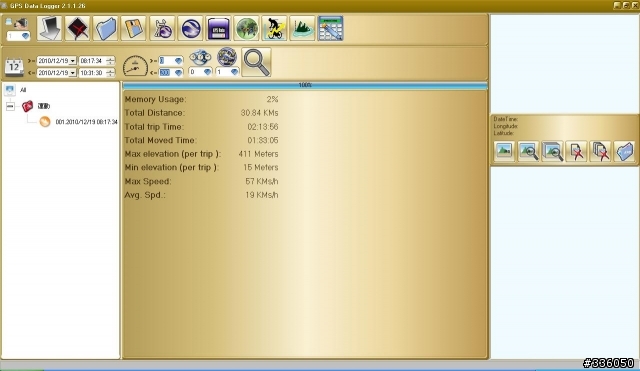The image size is (640, 371).
Task: Select the All tree entry
Action: tap(23, 90)
